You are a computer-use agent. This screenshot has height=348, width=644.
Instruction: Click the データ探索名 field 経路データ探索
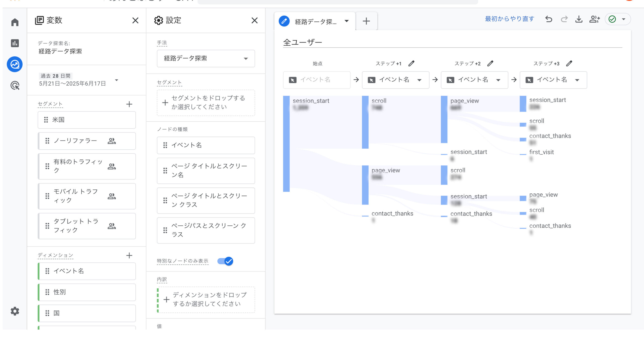pyautogui.click(x=60, y=51)
